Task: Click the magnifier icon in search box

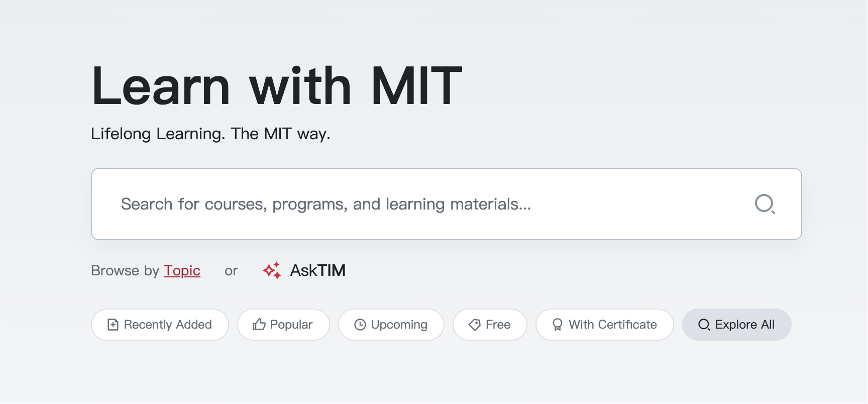Action: click(765, 204)
